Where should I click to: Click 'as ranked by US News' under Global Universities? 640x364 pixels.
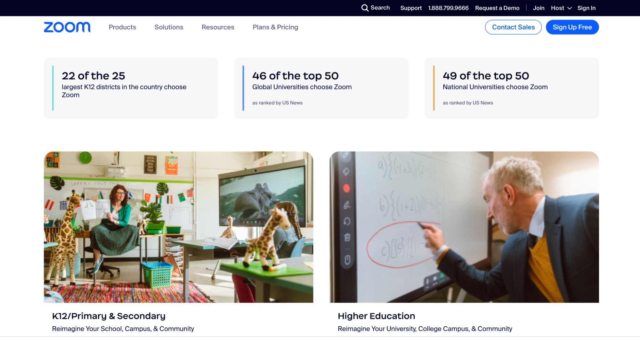tap(277, 103)
